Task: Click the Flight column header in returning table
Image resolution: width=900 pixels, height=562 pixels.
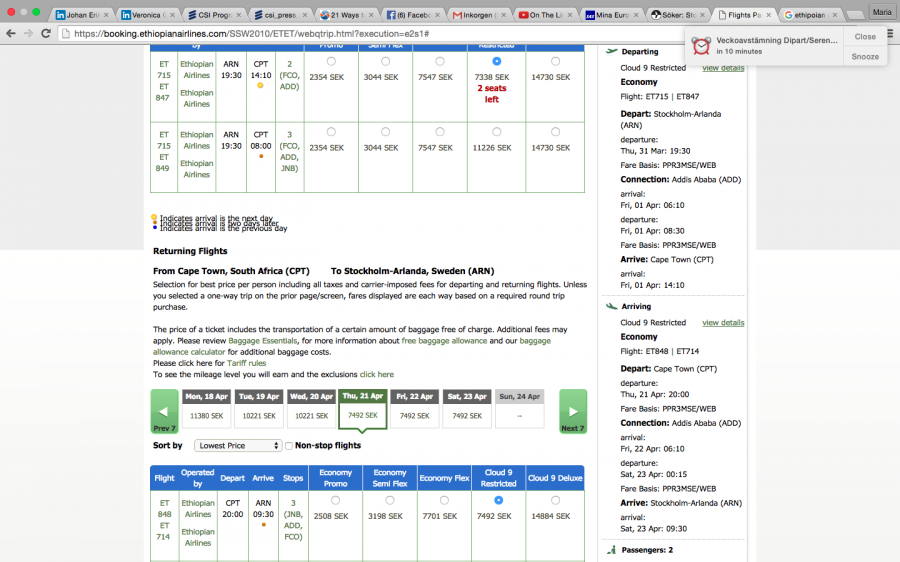Action: pos(164,478)
